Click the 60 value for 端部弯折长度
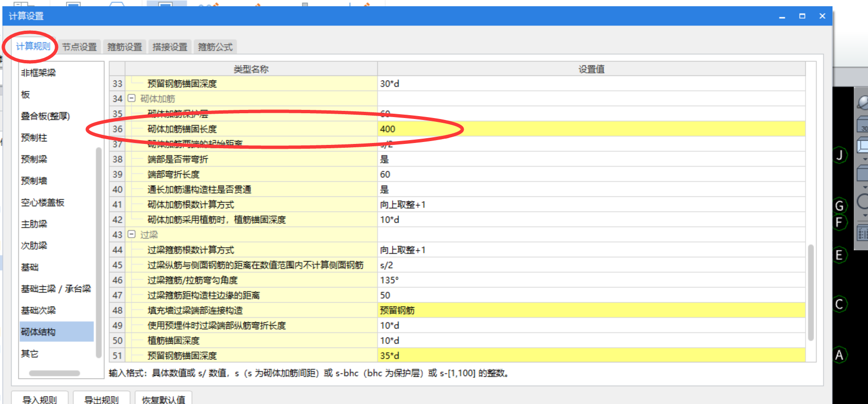The width and height of the screenshot is (868, 404). pos(591,174)
